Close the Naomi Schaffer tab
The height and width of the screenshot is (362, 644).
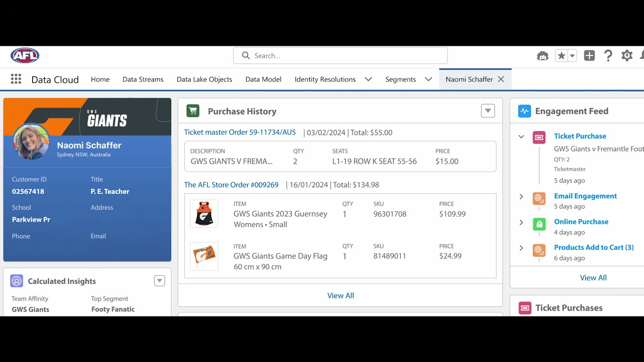501,79
